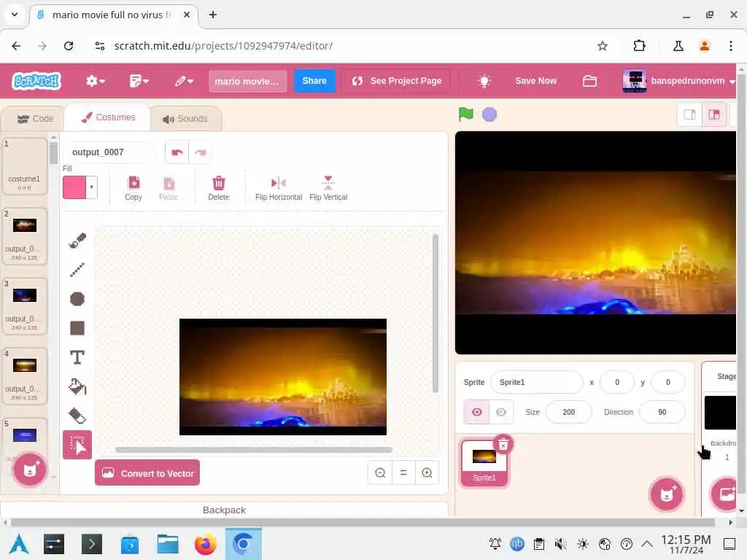Activate the Select marquee tool
This screenshot has height=560, width=747.
tap(77, 445)
